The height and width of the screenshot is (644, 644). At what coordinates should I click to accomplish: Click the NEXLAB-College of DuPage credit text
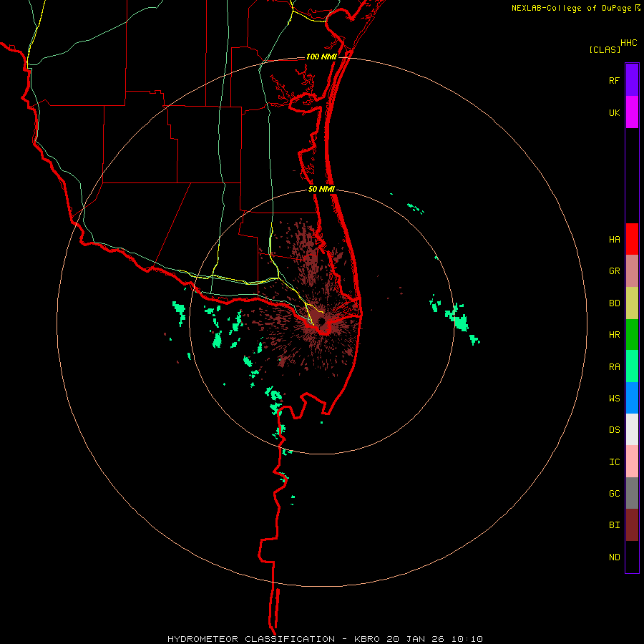pyautogui.click(x=572, y=8)
